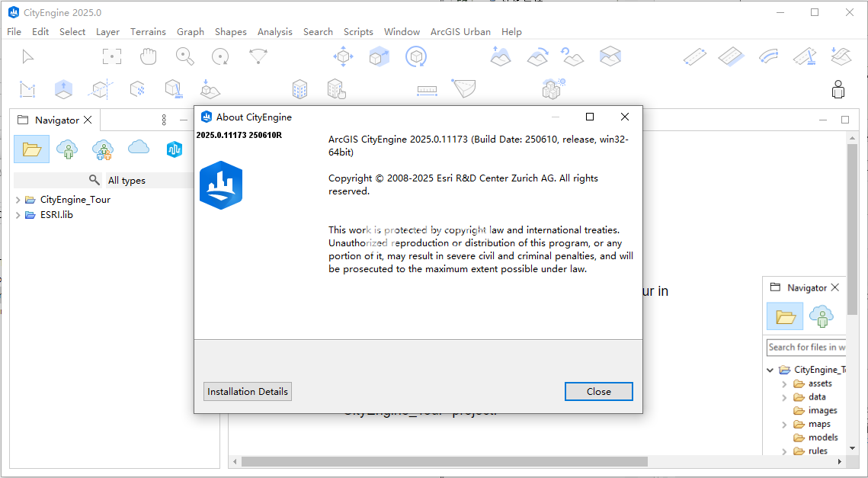Select the straight Street creation tool
This screenshot has width=868, height=478.
point(695,56)
